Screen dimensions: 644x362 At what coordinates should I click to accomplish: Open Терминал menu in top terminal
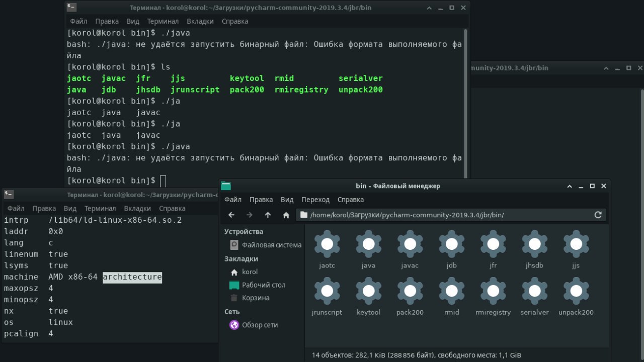pyautogui.click(x=163, y=21)
